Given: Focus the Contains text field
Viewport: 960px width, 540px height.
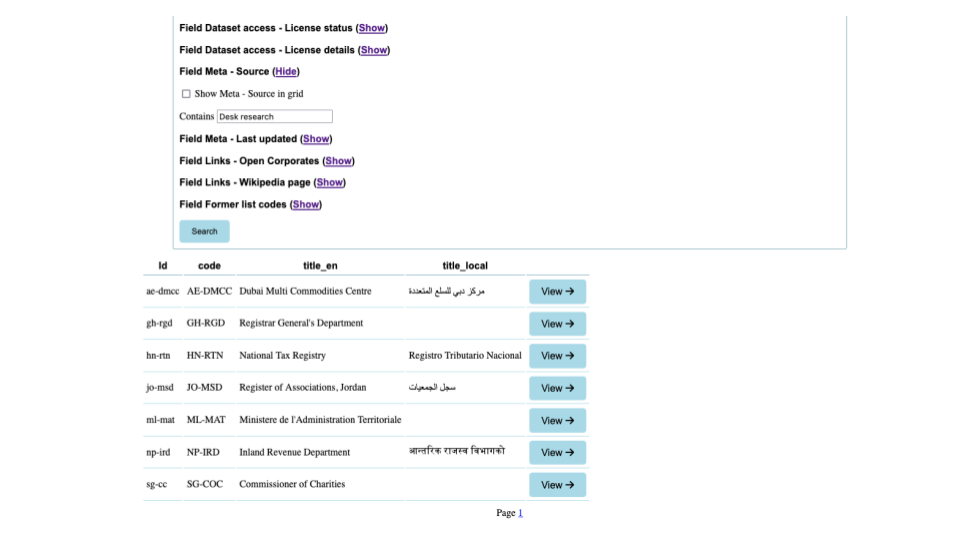Looking at the screenshot, I should pos(274,116).
